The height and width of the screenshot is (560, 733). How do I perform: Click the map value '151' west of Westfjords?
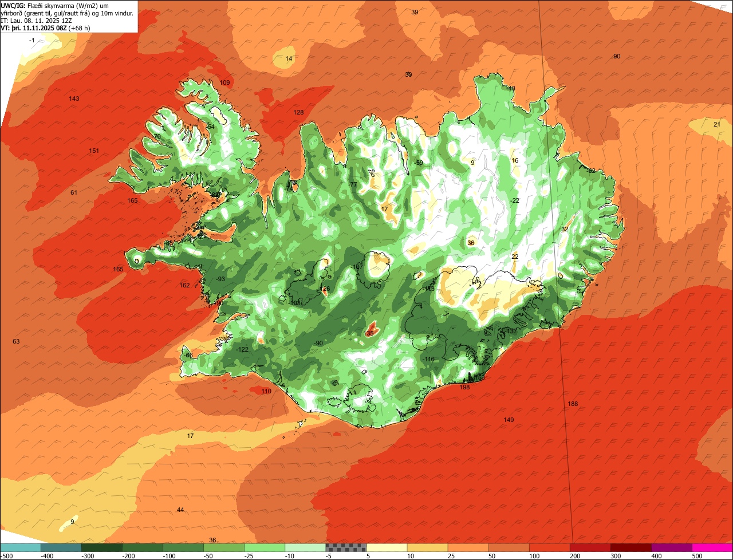pyautogui.click(x=94, y=151)
